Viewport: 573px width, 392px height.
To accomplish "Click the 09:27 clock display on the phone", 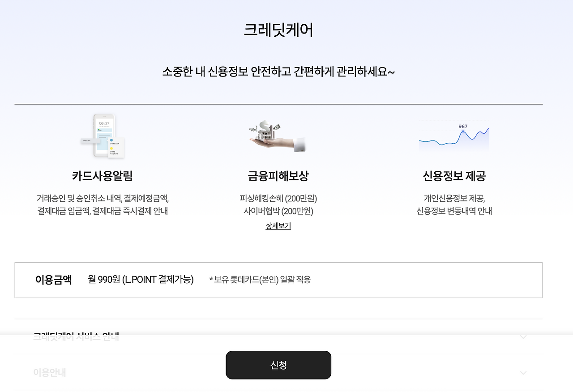I will pyautogui.click(x=104, y=123).
